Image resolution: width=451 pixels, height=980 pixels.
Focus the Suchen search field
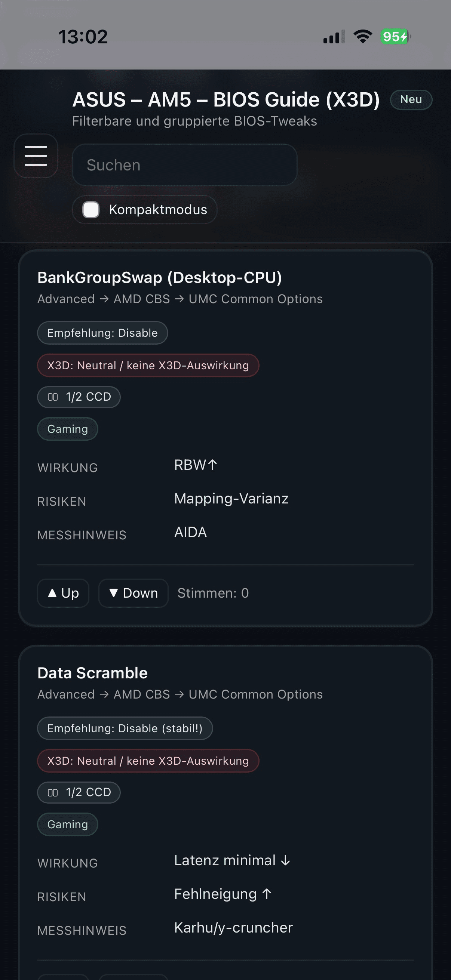click(x=185, y=165)
